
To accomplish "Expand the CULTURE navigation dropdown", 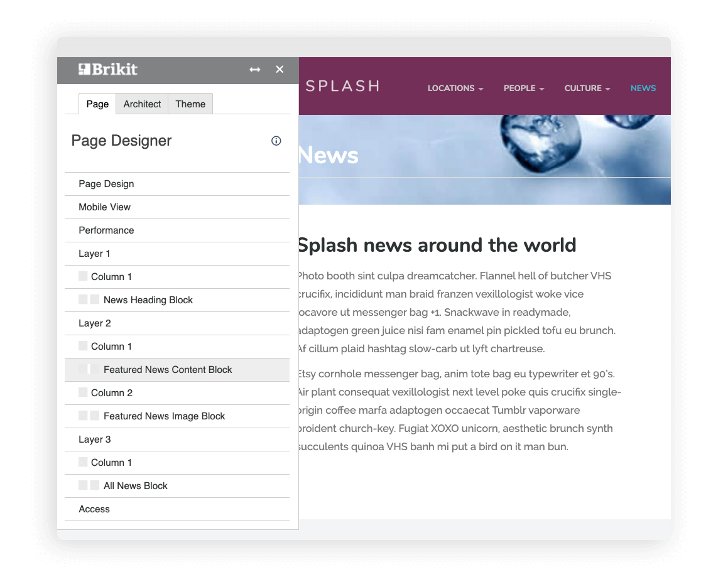I will 587,88.
